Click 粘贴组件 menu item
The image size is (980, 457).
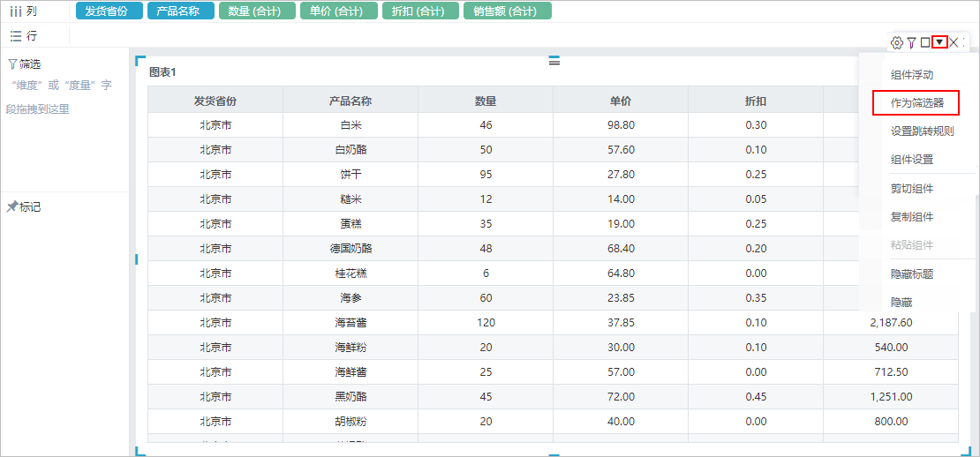pos(912,244)
